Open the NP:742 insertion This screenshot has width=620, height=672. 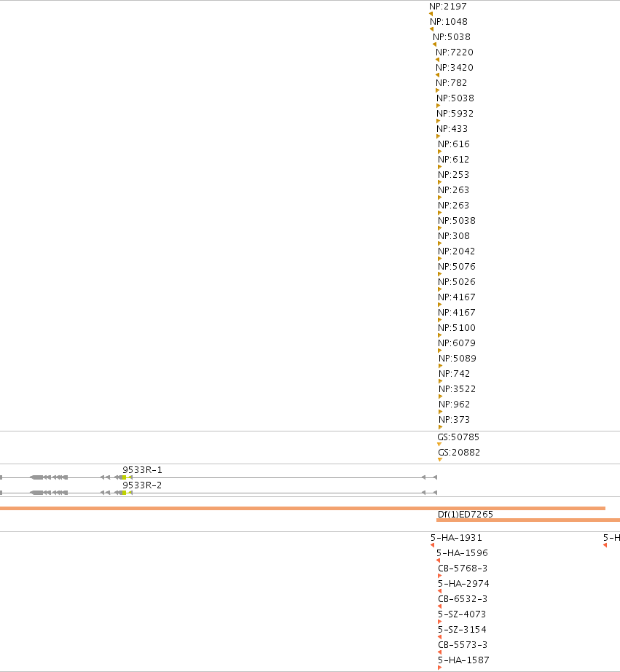point(454,374)
